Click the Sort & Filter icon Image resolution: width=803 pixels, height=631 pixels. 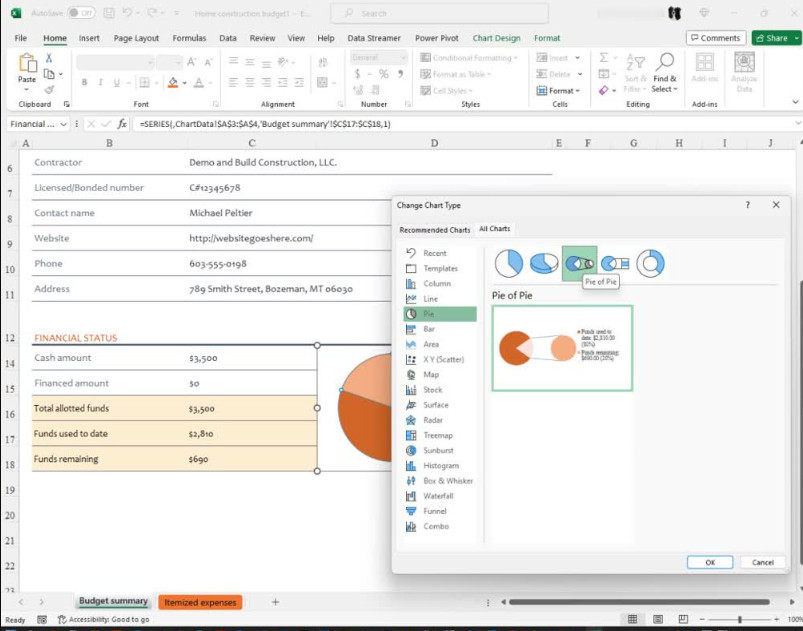(636, 73)
